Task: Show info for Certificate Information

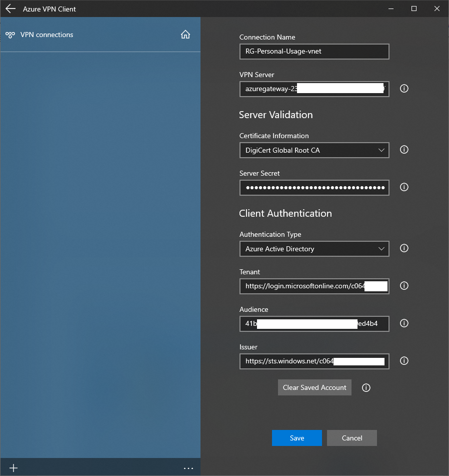Action: point(404,150)
